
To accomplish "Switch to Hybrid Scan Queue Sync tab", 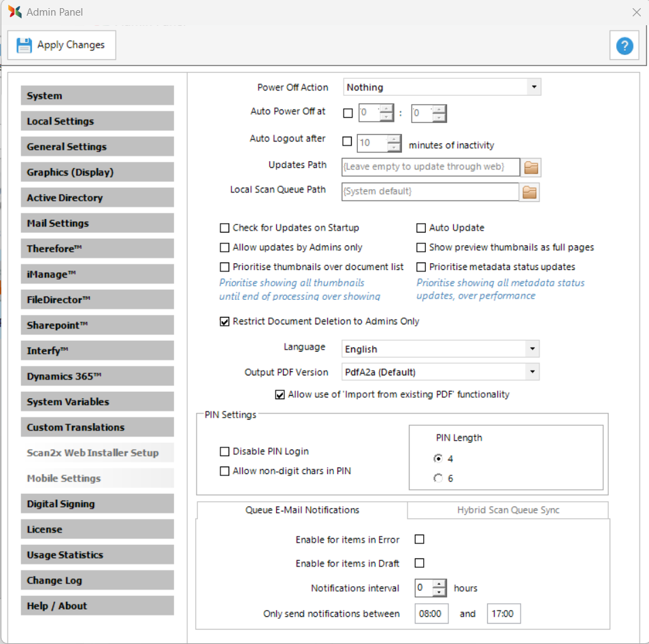I will coord(507,510).
